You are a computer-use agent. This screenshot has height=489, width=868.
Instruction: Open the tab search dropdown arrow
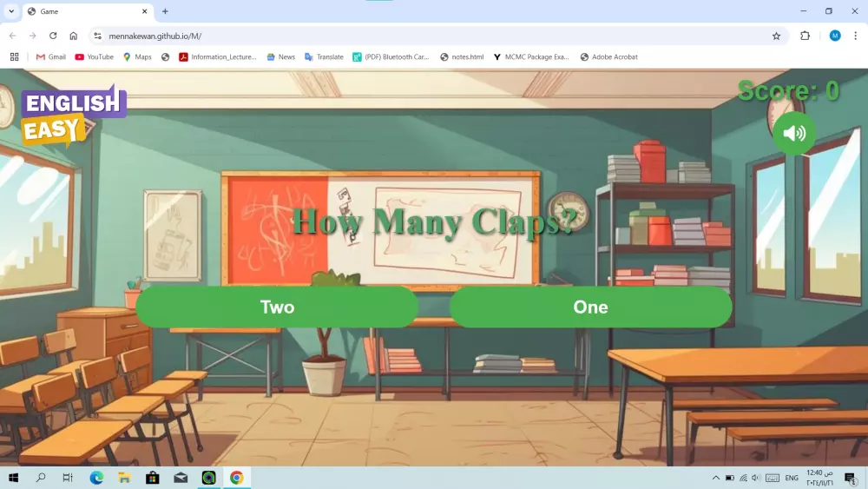[11, 11]
